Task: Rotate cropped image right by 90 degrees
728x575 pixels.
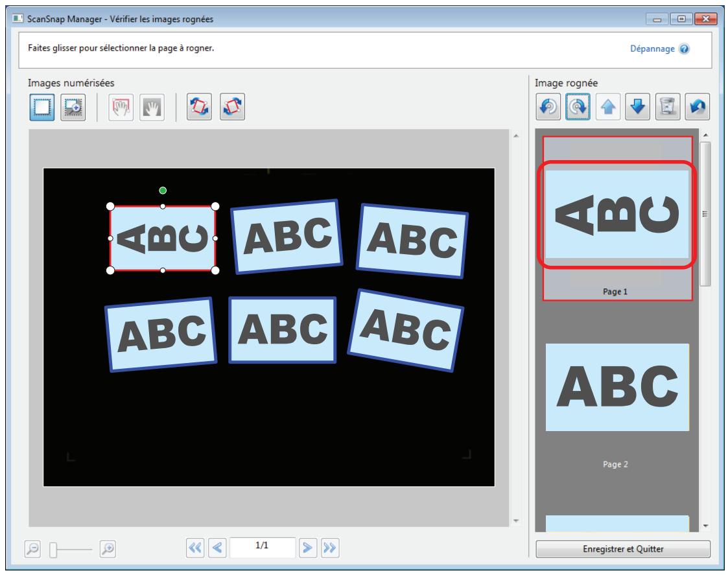Action: coord(578,107)
